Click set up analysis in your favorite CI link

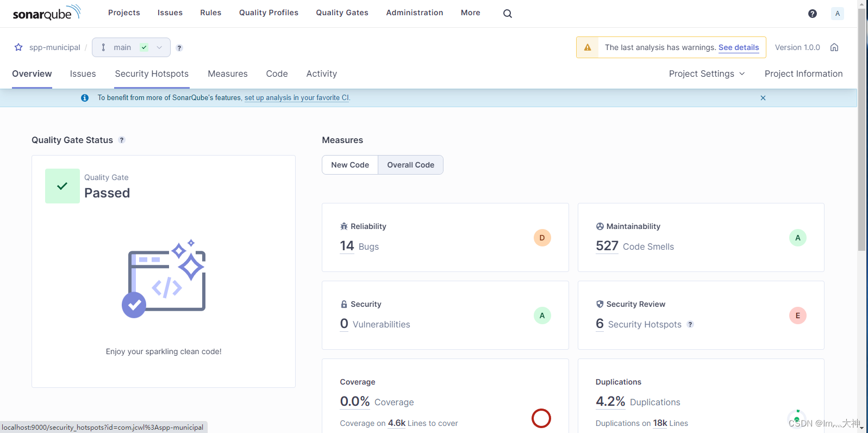(x=297, y=98)
